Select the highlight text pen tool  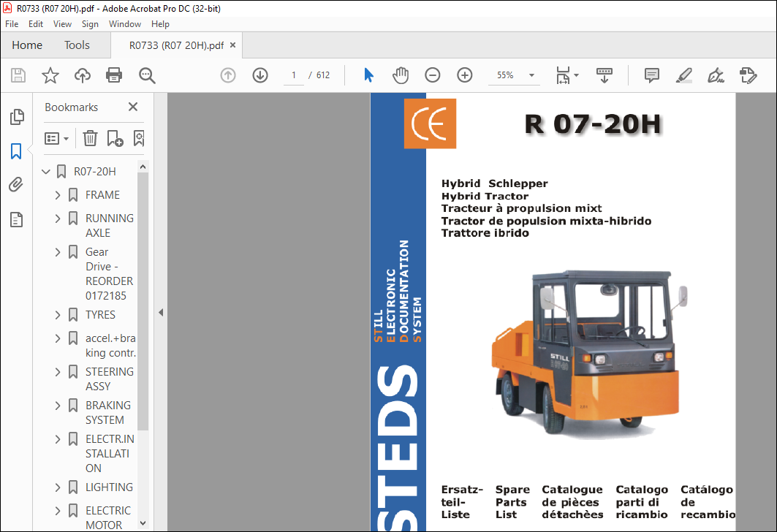[684, 75]
